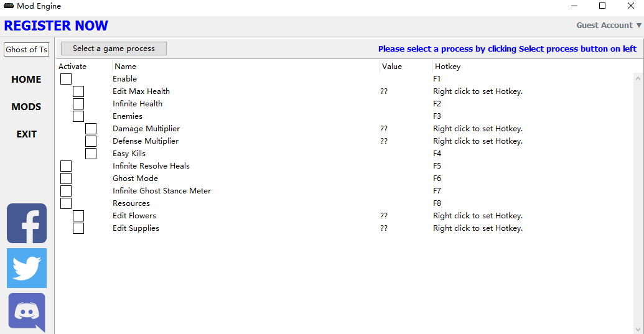The image size is (644, 334).
Task: Select the Edit Supplies value ??
Action: [384, 228]
